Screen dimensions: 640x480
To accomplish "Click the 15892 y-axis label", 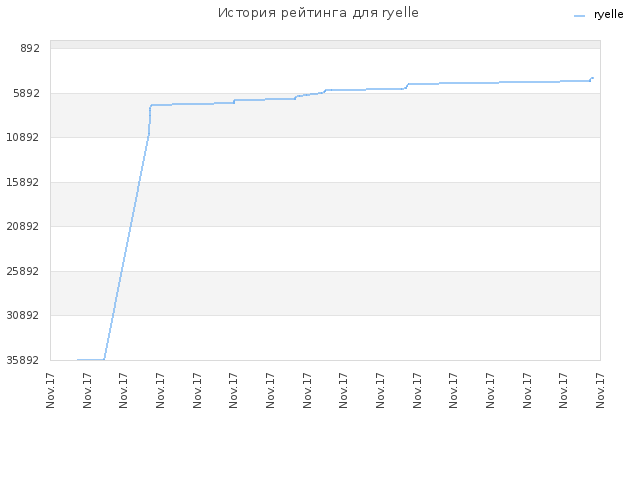I will click(23, 182).
